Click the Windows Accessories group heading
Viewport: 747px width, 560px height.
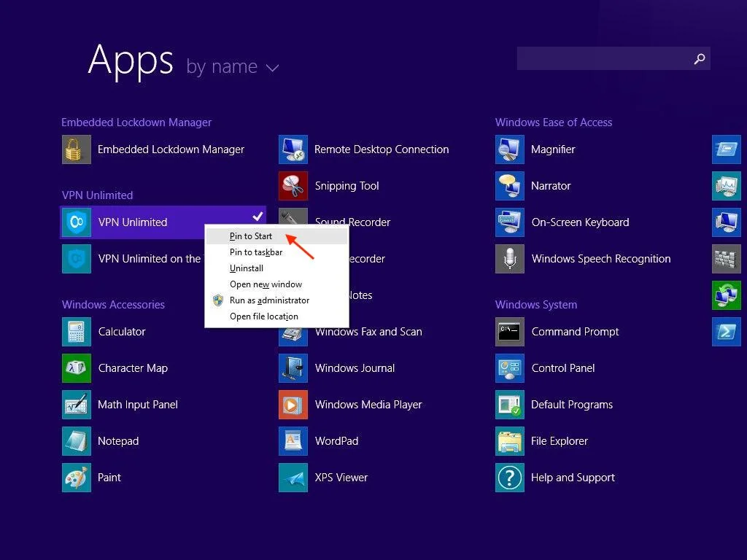pyautogui.click(x=113, y=305)
